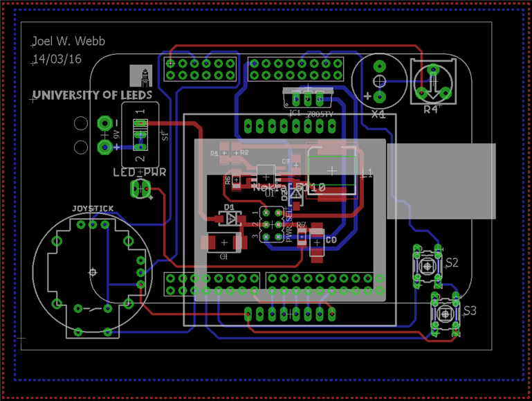
Task: Select the 'R7' resistor label
Action: (x=302, y=225)
